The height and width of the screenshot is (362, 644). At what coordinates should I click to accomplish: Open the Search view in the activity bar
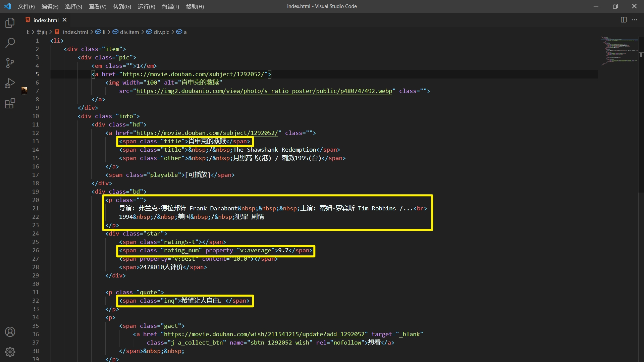point(10,43)
